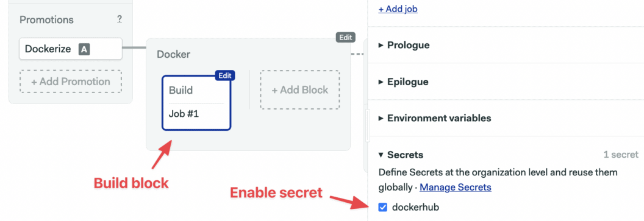Viewport: 644px width, 221px height.
Task: Select the Build block title
Action: tap(181, 90)
